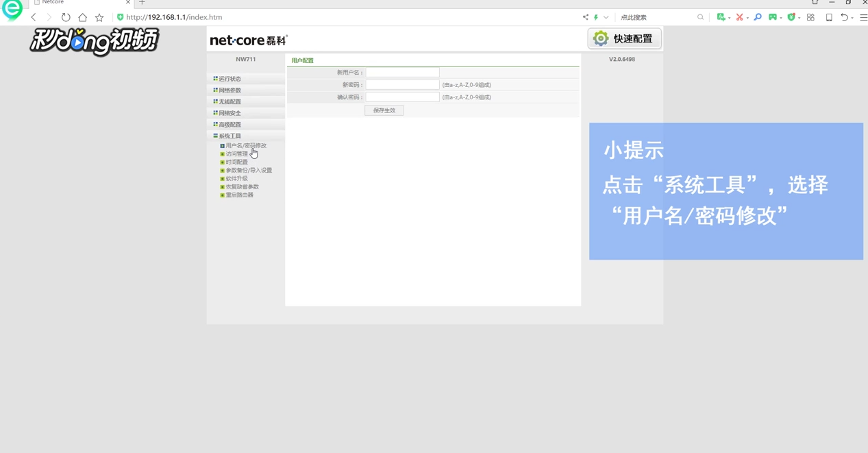Image resolution: width=868 pixels, height=453 pixels.
Task: Click the 网络安全 sidebar entry
Action: (x=230, y=112)
